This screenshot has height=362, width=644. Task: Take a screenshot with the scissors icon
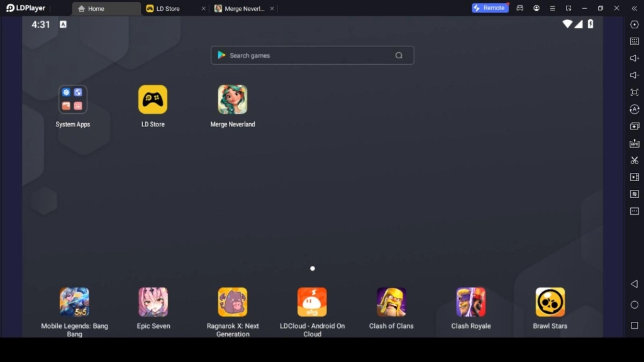point(634,160)
